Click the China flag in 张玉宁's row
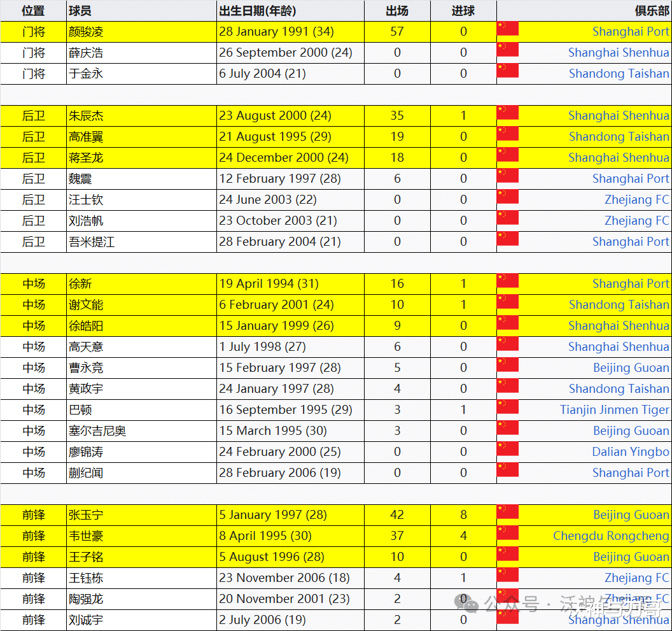Image resolution: width=672 pixels, height=631 pixels. click(508, 512)
